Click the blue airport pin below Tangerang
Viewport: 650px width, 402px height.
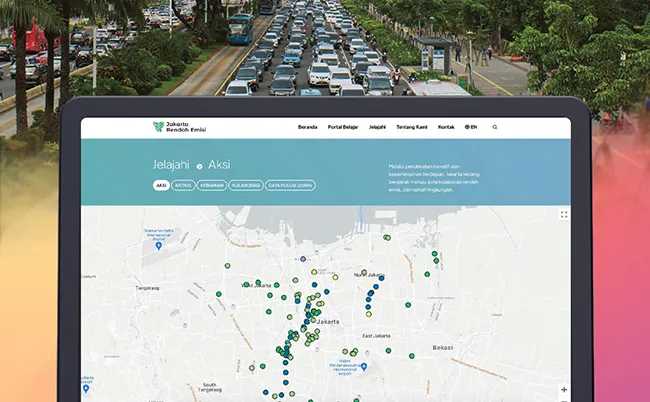click(x=86, y=388)
